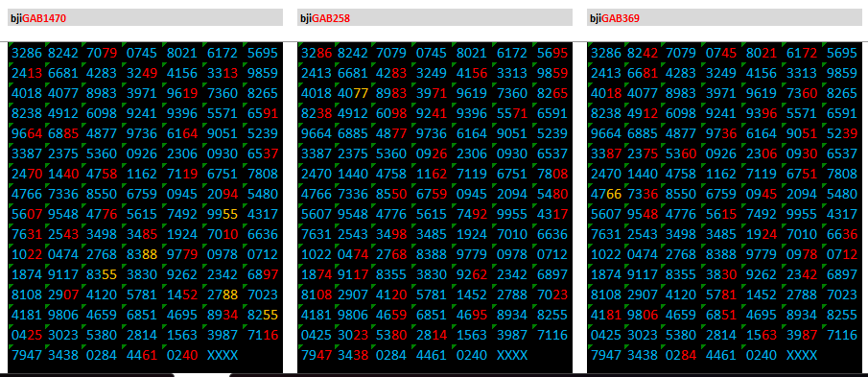Click cell 5695 in the GAB369 grid's top row
Viewport: 868px width, 377px height.
(842, 53)
